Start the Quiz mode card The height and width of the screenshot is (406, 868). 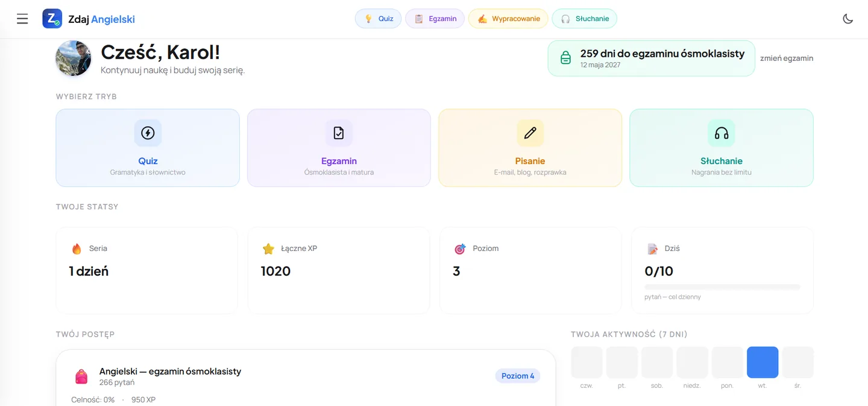pyautogui.click(x=148, y=148)
